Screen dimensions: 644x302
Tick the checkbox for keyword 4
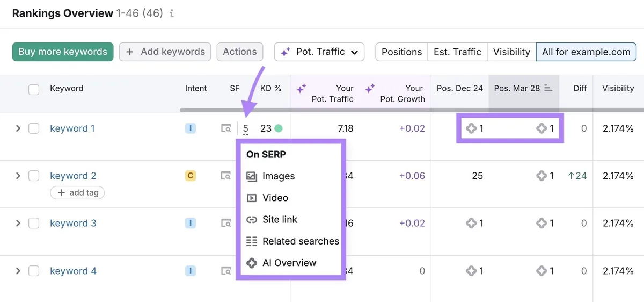click(34, 271)
